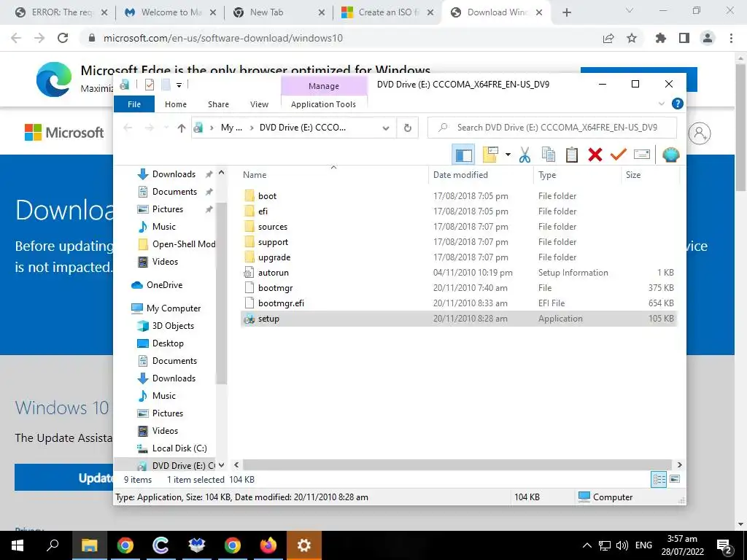The height and width of the screenshot is (560, 747).
Task: Click DVD Drive (E:) breadcrumb in address bar
Action: (x=303, y=128)
